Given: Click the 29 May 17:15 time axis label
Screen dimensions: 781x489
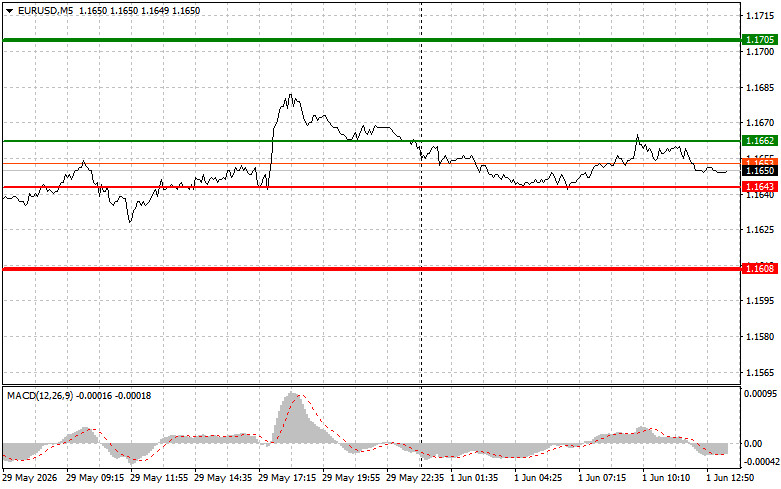Looking at the screenshot, I should (287, 478).
